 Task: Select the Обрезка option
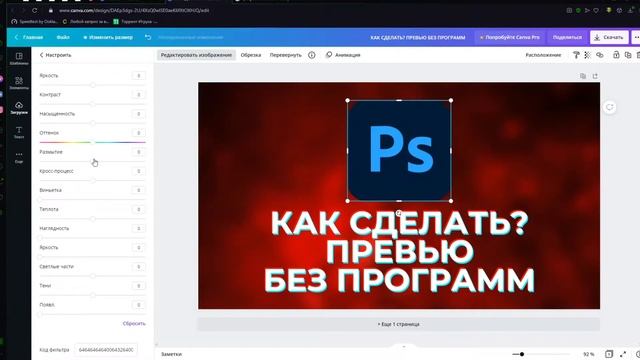pyautogui.click(x=251, y=55)
